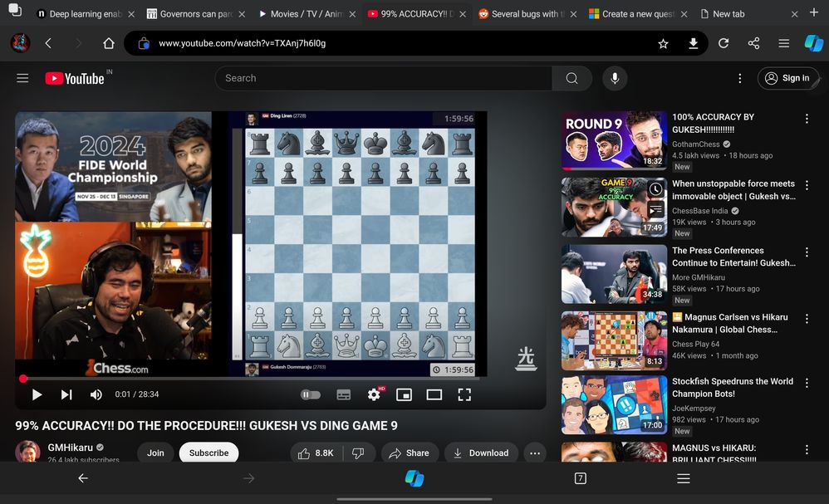Open options for Press Conferences video
Screen dimensions: 829x504
coord(807,252)
